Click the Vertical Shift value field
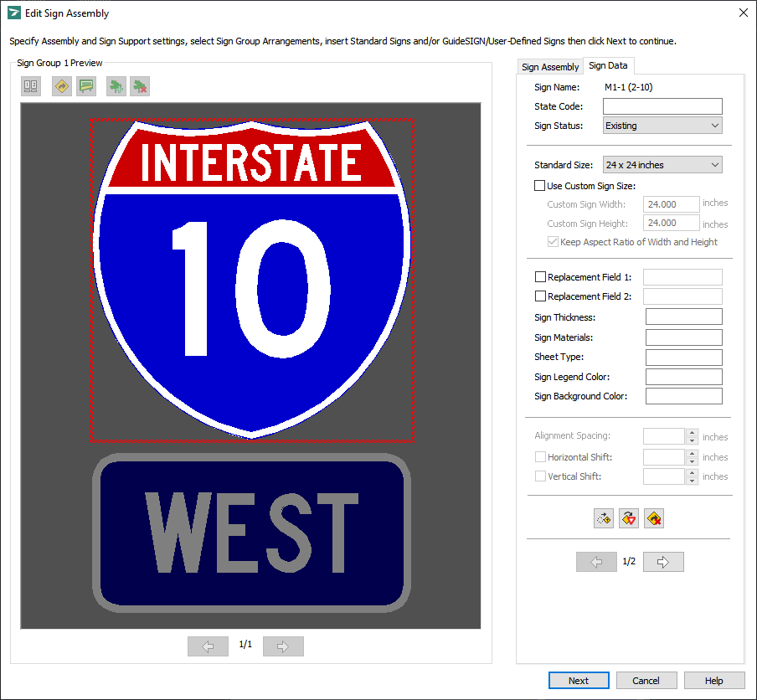Image resolution: width=757 pixels, height=700 pixels. coord(664,476)
